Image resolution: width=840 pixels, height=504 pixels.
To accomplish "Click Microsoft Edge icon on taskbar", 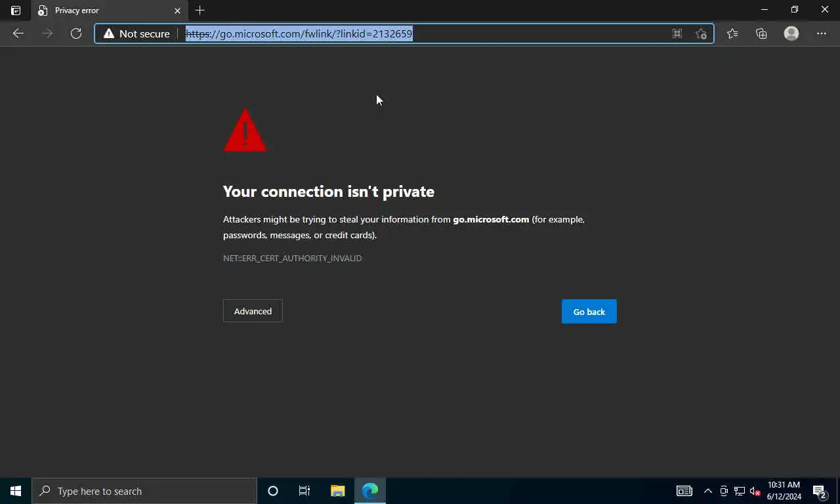I will tap(370, 491).
